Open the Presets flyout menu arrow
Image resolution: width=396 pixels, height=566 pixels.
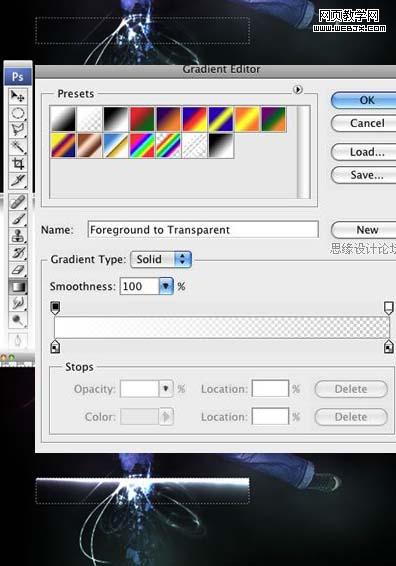point(298,90)
